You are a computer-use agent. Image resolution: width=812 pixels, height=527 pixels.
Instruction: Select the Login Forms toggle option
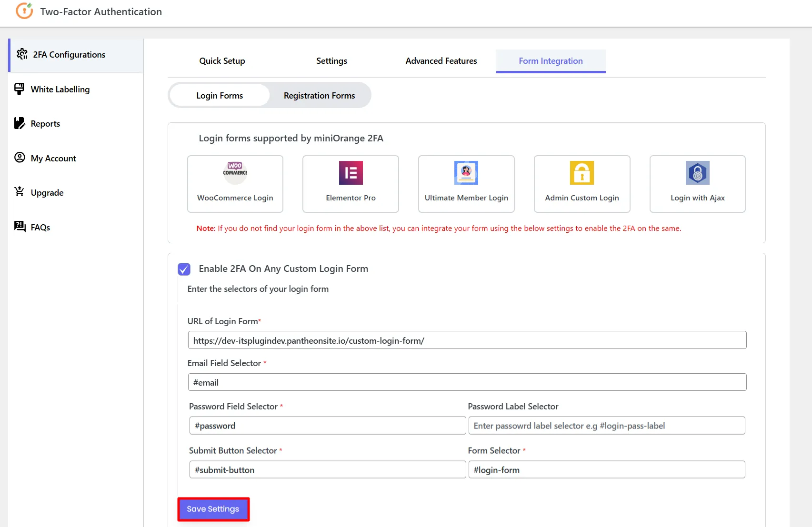coord(220,96)
